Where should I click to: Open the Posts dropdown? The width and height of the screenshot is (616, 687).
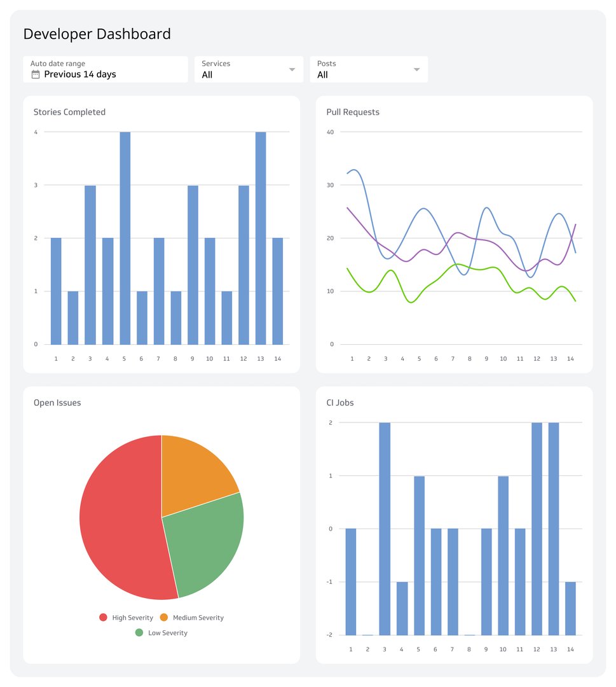(x=416, y=69)
